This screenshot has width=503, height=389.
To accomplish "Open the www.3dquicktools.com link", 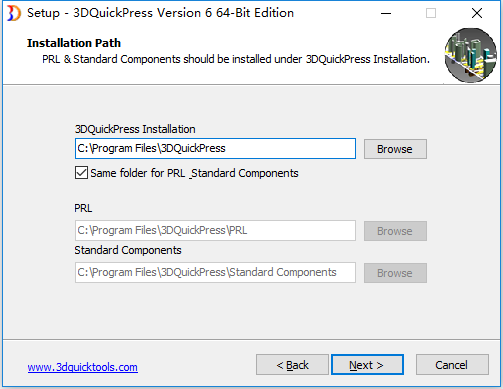I will (x=83, y=367).
